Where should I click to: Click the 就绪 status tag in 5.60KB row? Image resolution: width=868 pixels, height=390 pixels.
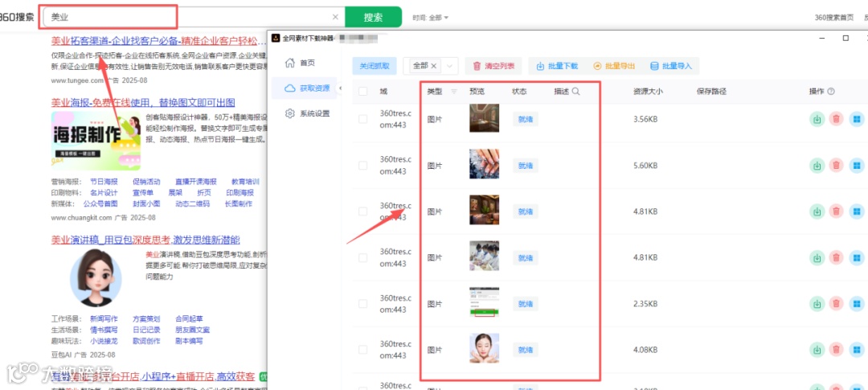(526, 166)
